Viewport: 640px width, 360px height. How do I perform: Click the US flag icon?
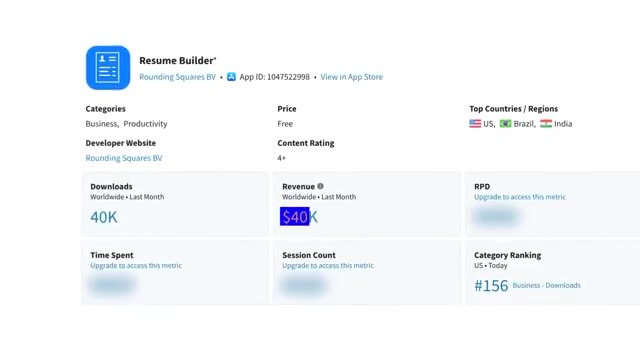(475, 124)
